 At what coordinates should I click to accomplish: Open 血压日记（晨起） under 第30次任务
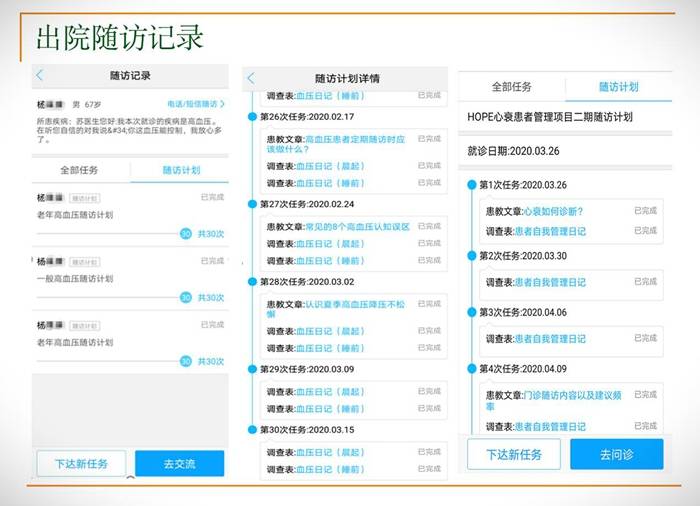(x=330, y=452)
